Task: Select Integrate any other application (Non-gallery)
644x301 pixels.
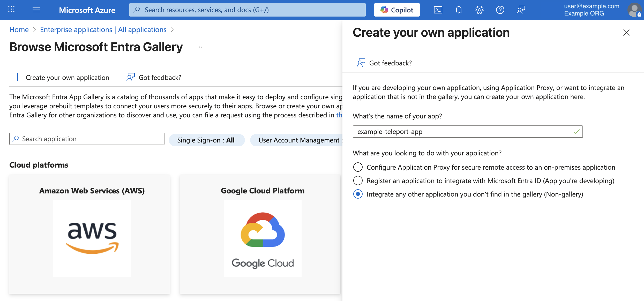Action: pyautogui.click(x=358, y=194)
